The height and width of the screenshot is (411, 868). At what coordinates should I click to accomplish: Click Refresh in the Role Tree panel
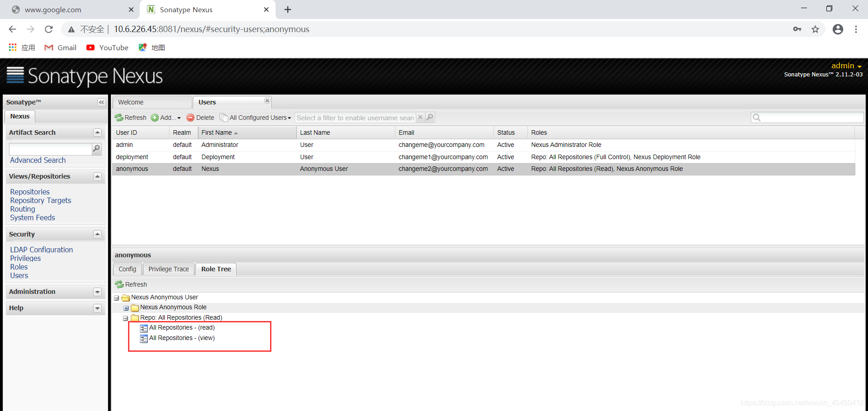click(x=131, y=284)
